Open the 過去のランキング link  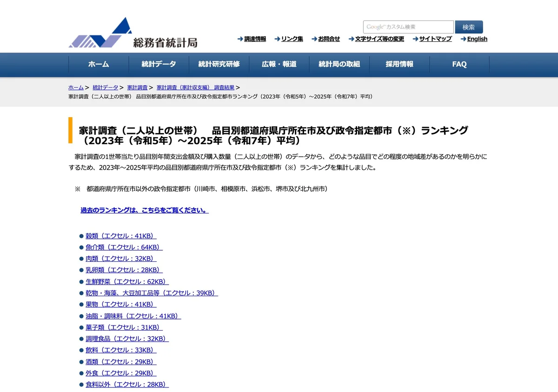(x=145, y=210)
